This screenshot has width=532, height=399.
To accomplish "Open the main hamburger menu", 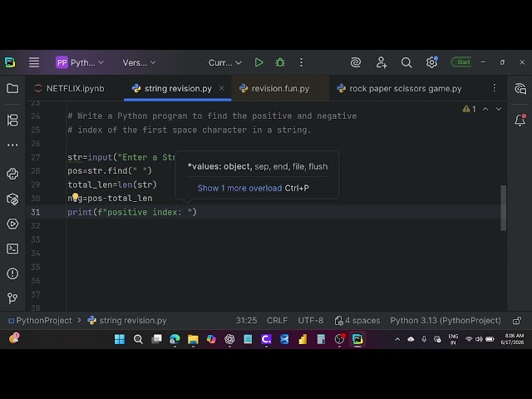I will click(x=34, y=62).
